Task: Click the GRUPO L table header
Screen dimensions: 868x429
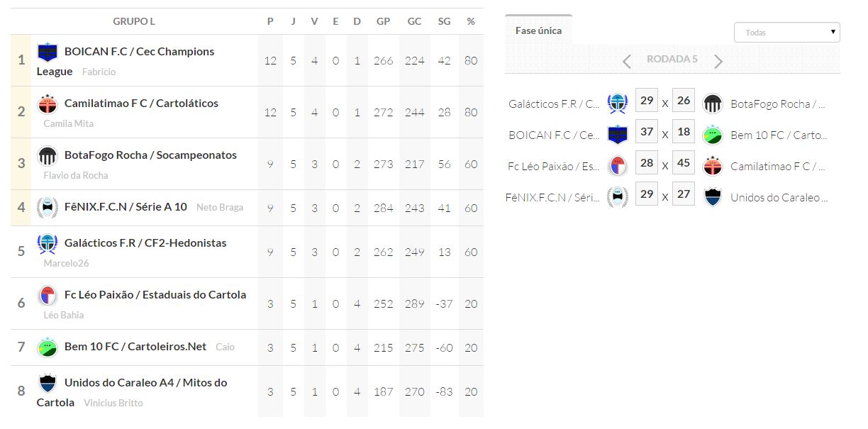Action: pyautogui.click(x=134, y=21)
